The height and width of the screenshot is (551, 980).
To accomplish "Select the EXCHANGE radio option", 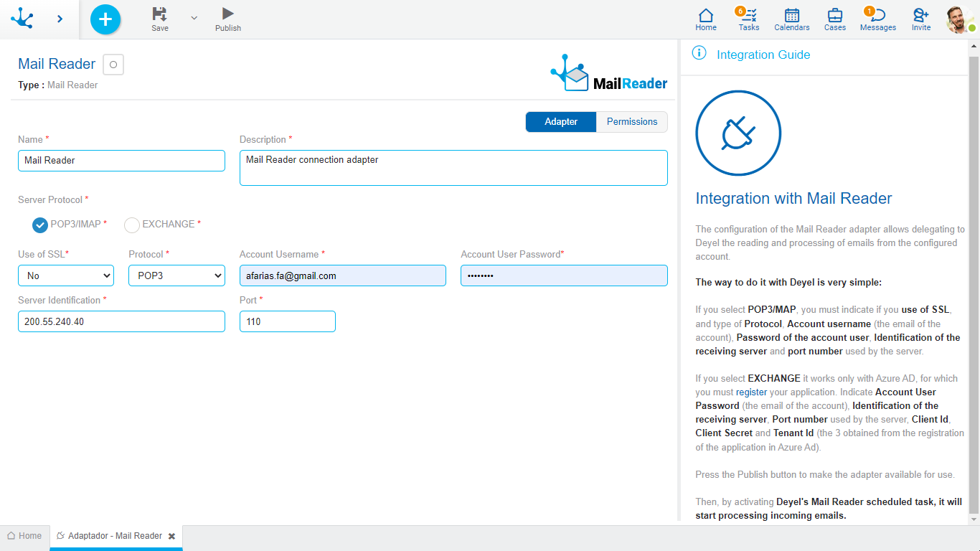I will [x=132, y=225].
